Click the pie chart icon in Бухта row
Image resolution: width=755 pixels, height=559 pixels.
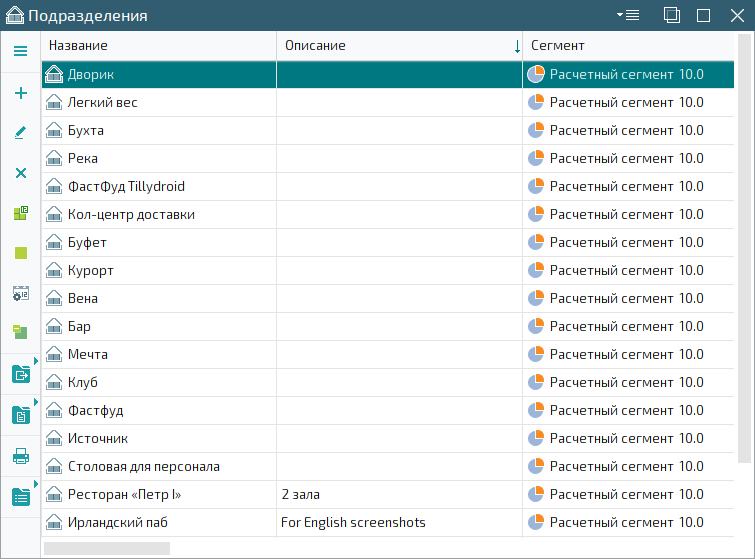(536, 130)
